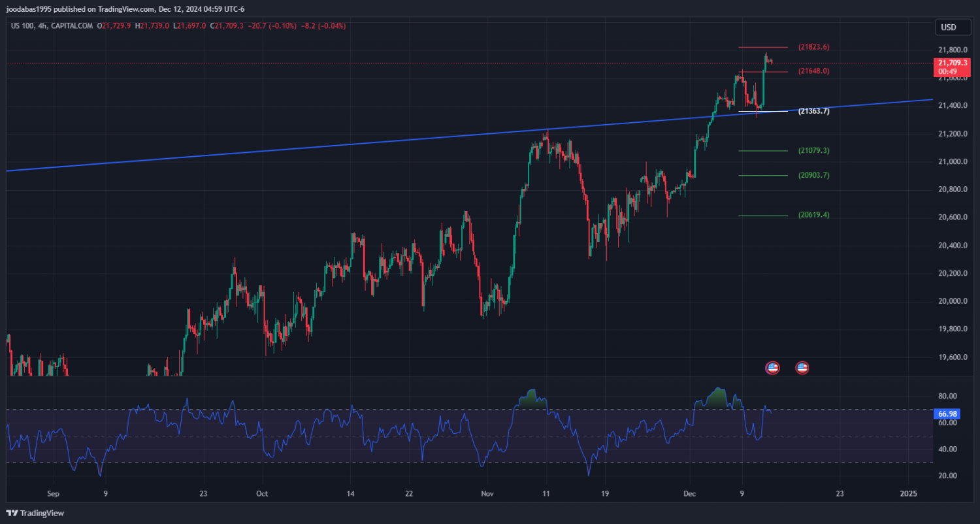Click the Oct label on time axis
The width and height of the screenshot is (980, 524).
(x=262, y=494)
